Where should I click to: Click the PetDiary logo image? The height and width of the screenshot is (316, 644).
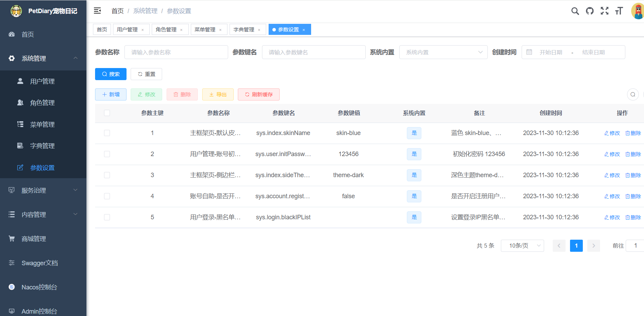(16, 11)
